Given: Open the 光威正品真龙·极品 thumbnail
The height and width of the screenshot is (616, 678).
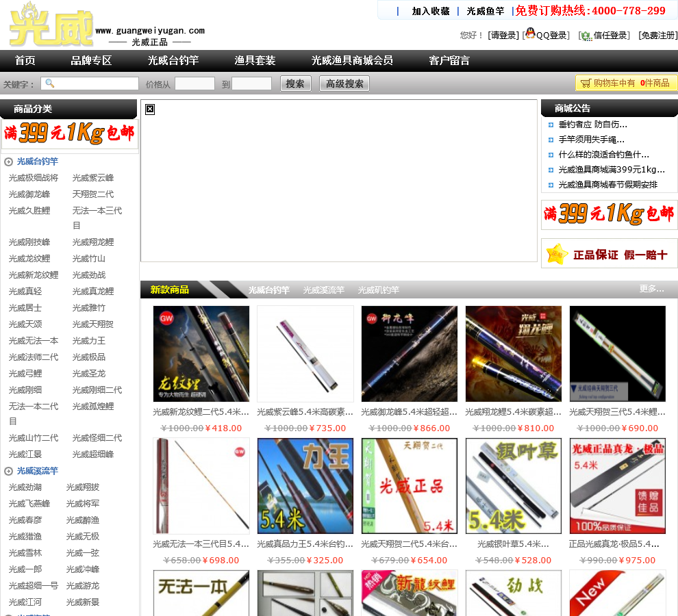Looking at the screenshot, I should [x=618, y=486].
